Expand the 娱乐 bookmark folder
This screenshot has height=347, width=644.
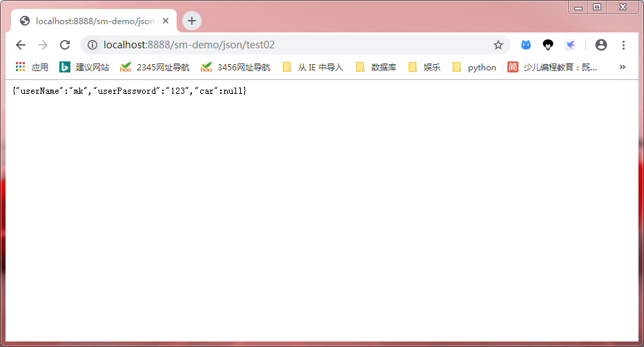pos(425,67)
